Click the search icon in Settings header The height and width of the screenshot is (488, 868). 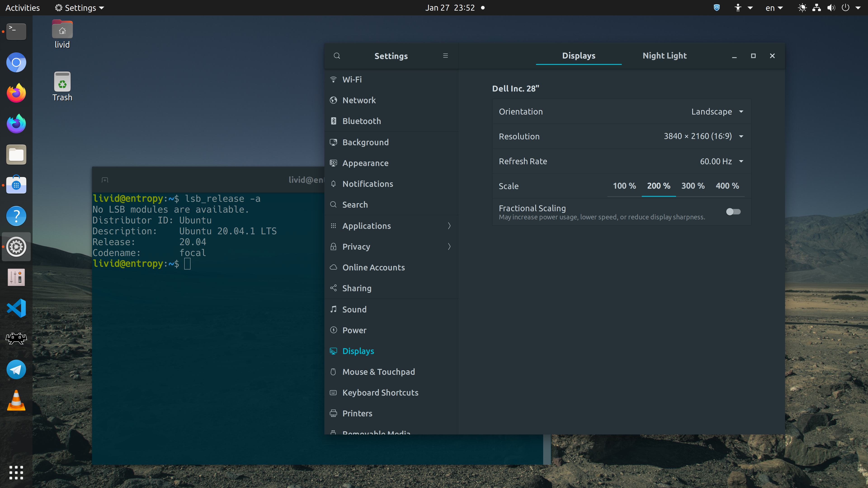pos(337,56)
